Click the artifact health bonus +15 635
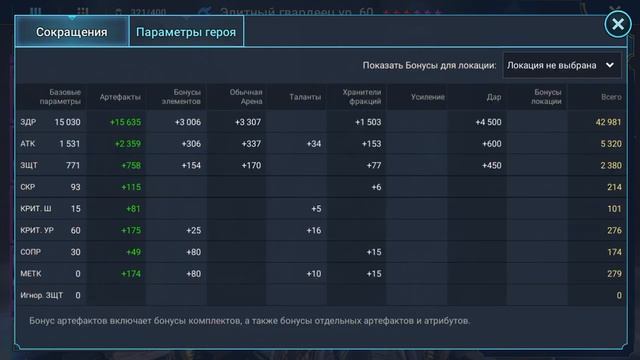The height and width of the screenshot is (360, 640). tap(125, 122)
